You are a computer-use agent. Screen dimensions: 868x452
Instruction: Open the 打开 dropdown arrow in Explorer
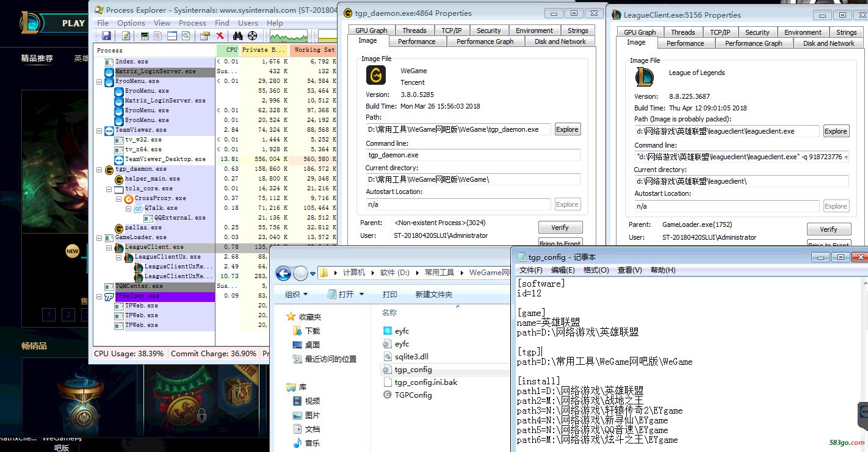click(361, 294)
